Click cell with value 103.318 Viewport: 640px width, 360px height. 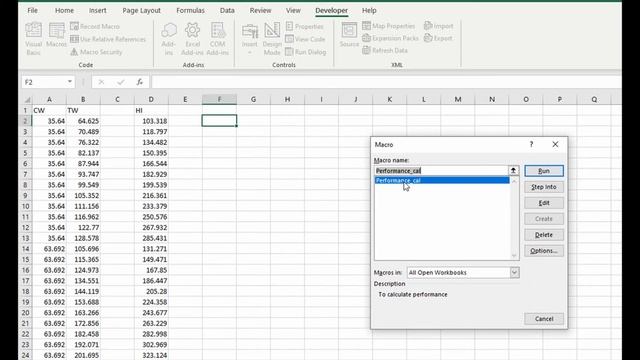tap(151, 121)
